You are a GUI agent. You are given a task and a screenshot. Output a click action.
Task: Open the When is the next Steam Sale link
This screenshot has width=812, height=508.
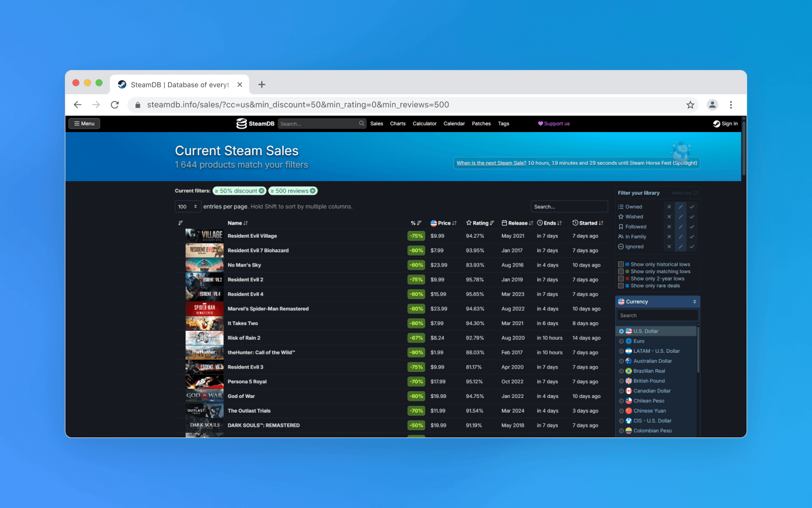pos(491,163)
